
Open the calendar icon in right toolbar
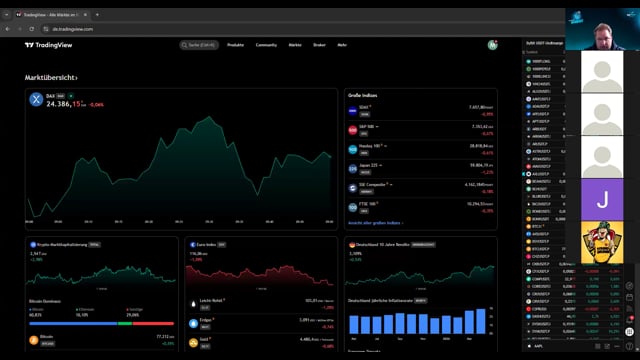[x=630, y=298]
